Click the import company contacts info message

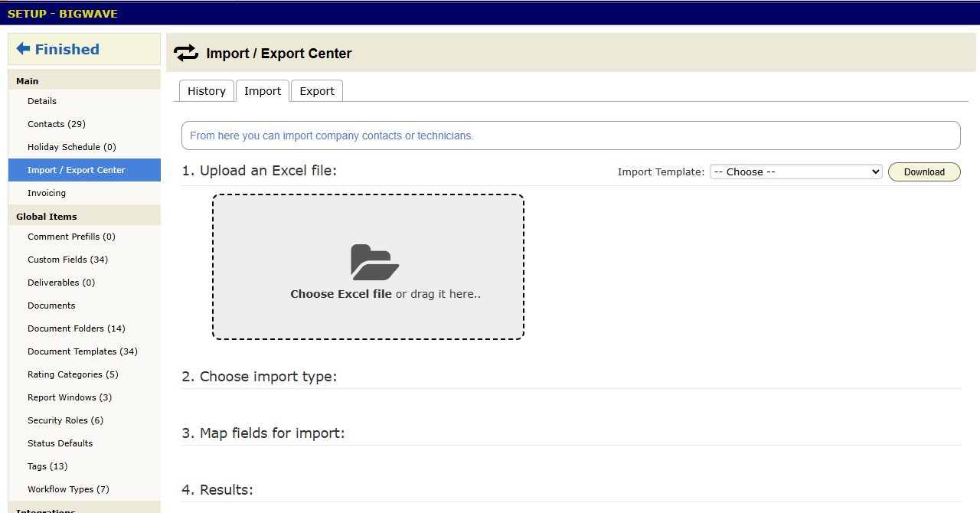(332, 136)
